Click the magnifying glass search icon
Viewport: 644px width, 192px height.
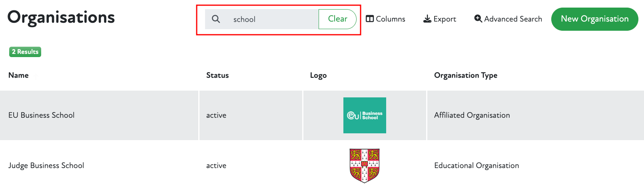216,19
